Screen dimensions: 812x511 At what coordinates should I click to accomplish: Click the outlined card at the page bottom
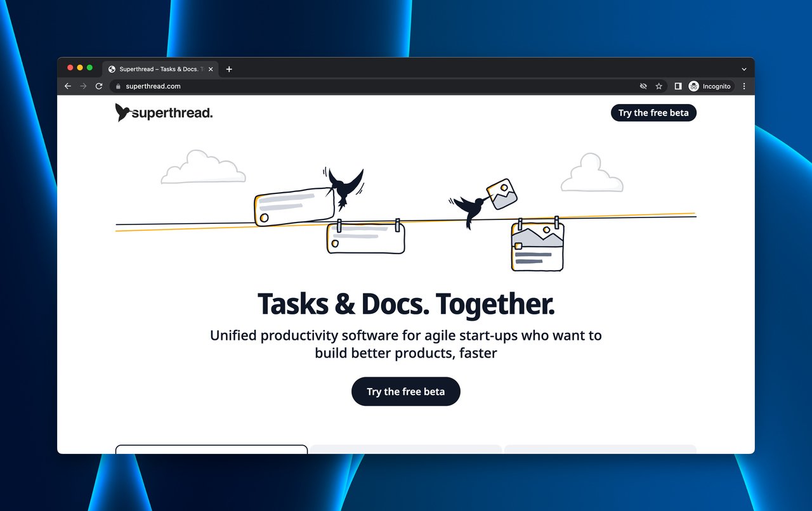click(211, 449)
